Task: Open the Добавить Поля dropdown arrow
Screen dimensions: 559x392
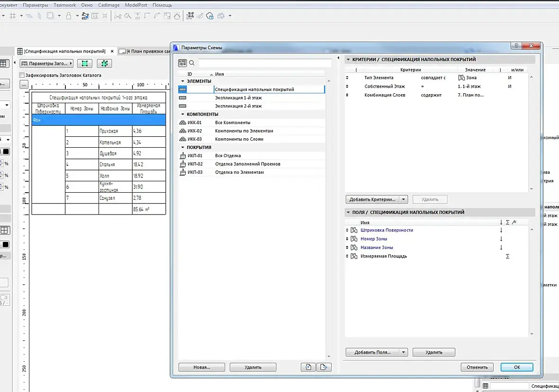Action: [403, 352]
